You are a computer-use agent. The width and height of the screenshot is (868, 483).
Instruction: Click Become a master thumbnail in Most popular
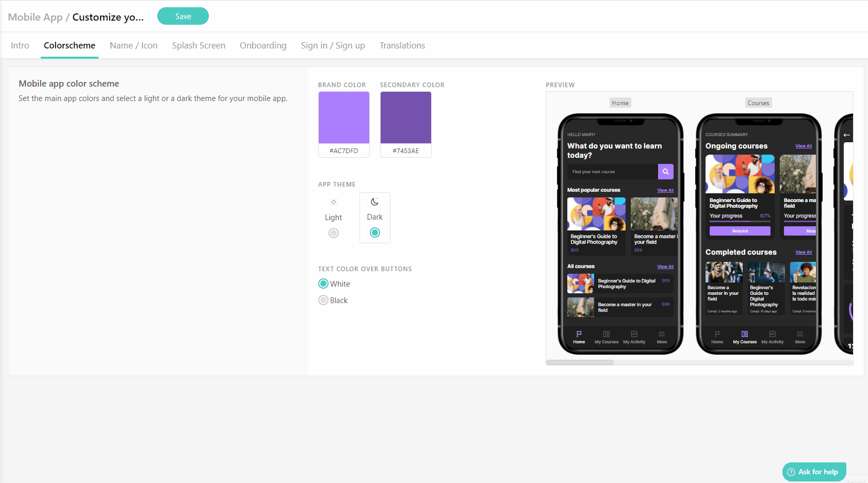click(654, 214)
